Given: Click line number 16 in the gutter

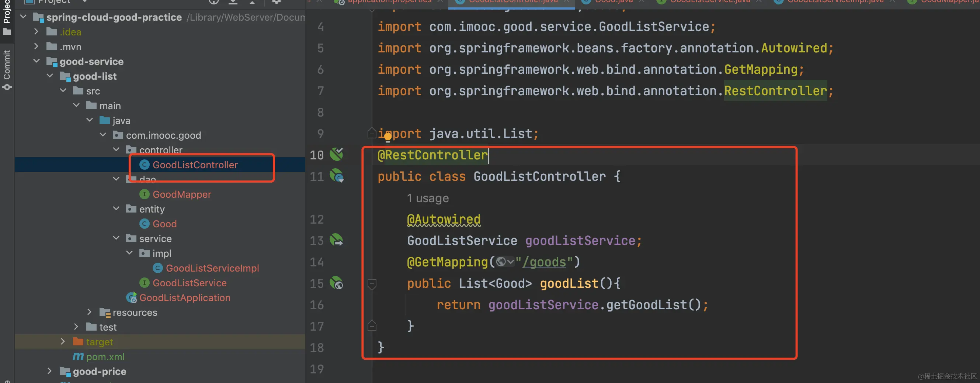Looking at the screenshot, I should [316, 305].
